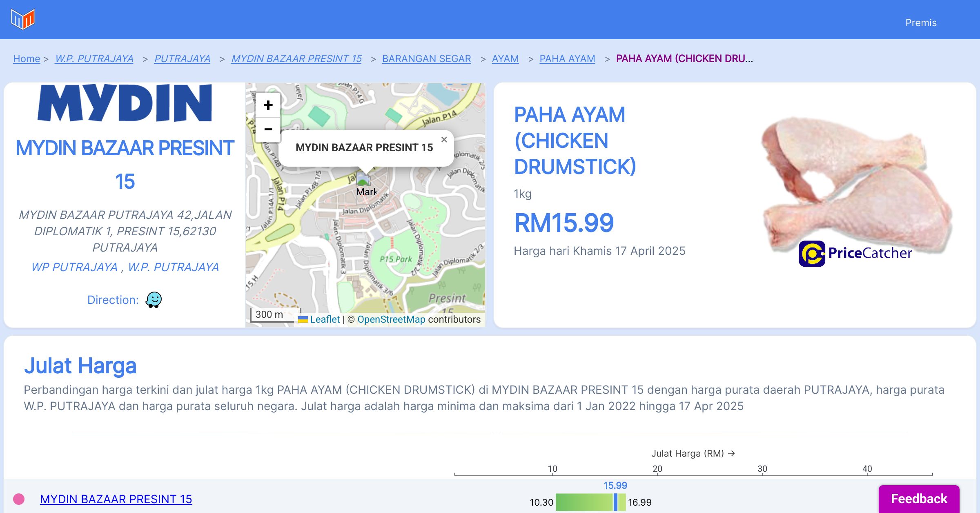This screenshot has width=980, height=513.
Task: Click the PriceCatcher logo
Action: tap(855, 253)
